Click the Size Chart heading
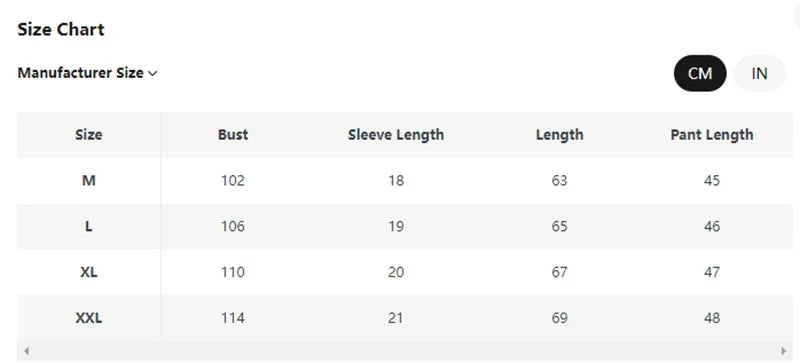800x363 pixels. (61, 29)
